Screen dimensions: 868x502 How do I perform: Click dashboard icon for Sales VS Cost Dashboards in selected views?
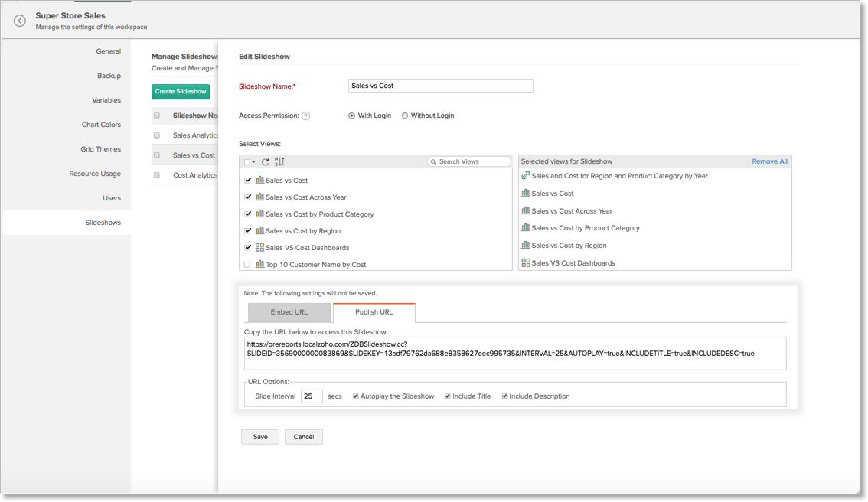[526, 263]
